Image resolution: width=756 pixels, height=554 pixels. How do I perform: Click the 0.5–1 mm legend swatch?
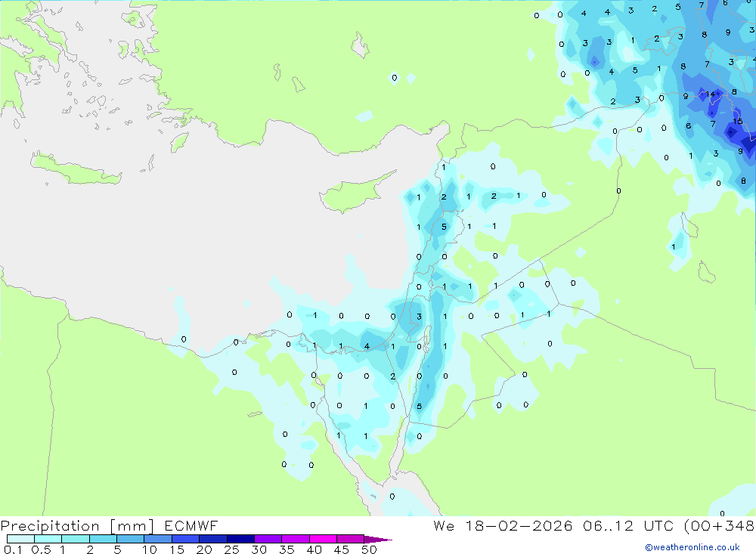click(48, 539)
